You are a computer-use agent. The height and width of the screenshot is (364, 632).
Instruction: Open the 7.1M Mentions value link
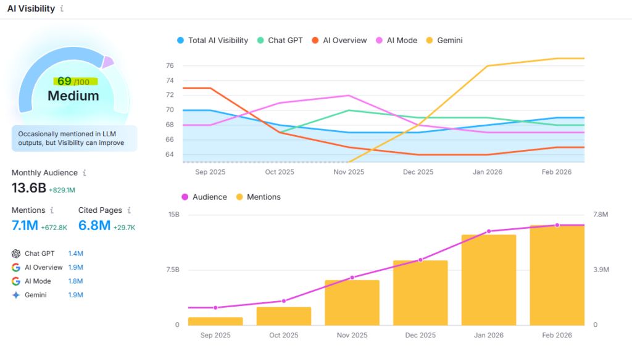25,226
